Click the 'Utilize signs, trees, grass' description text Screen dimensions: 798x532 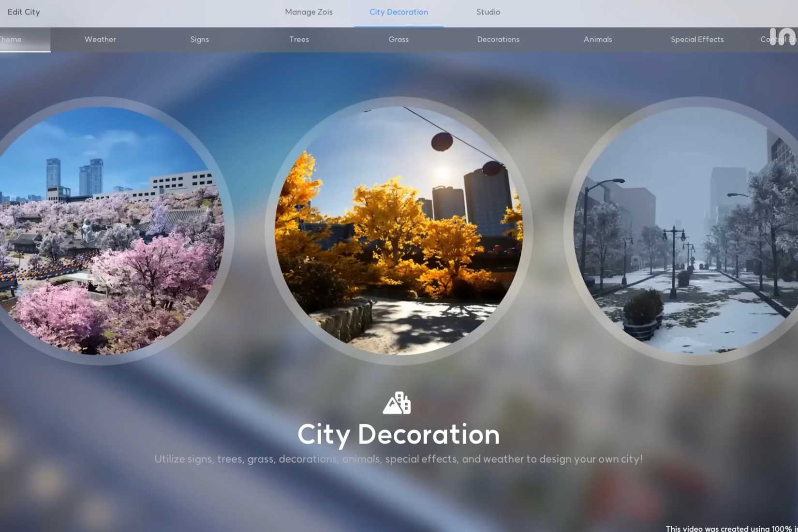[x=399, y=459]
